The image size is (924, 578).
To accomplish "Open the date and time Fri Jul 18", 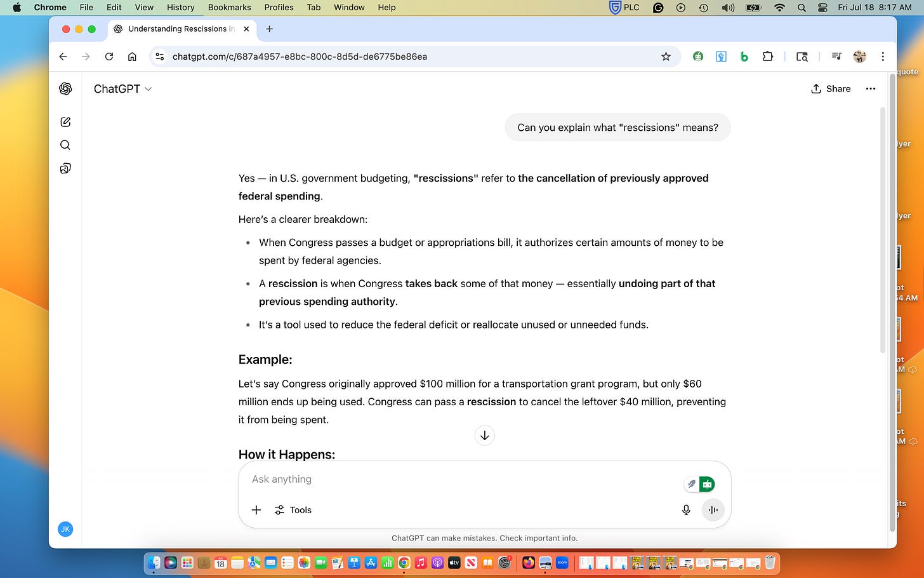I will (874, 8).
